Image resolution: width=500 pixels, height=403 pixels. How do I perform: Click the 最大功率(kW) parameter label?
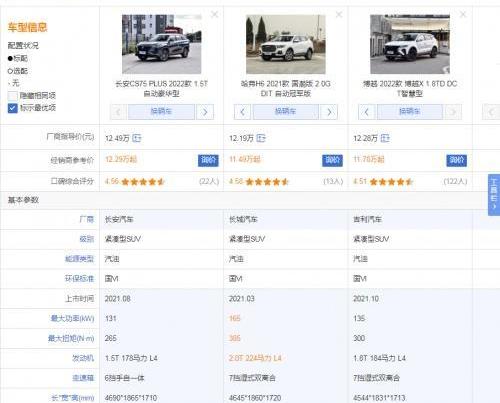click(72, 318)
